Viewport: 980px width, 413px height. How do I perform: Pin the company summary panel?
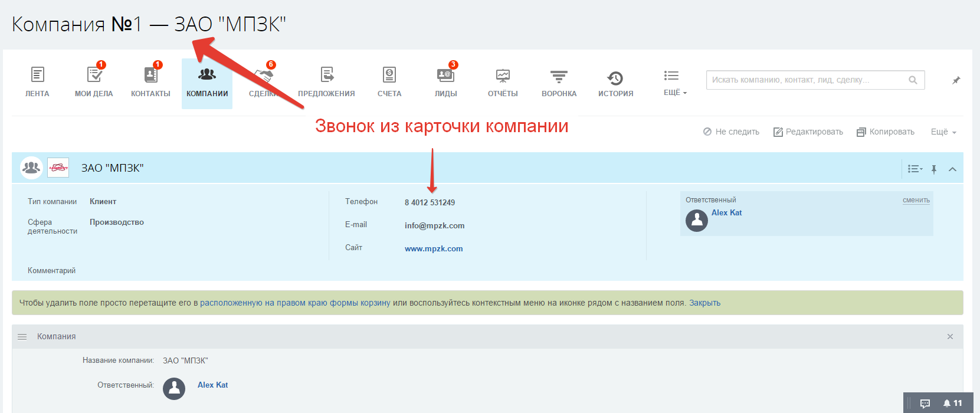[x=934, y=169]
